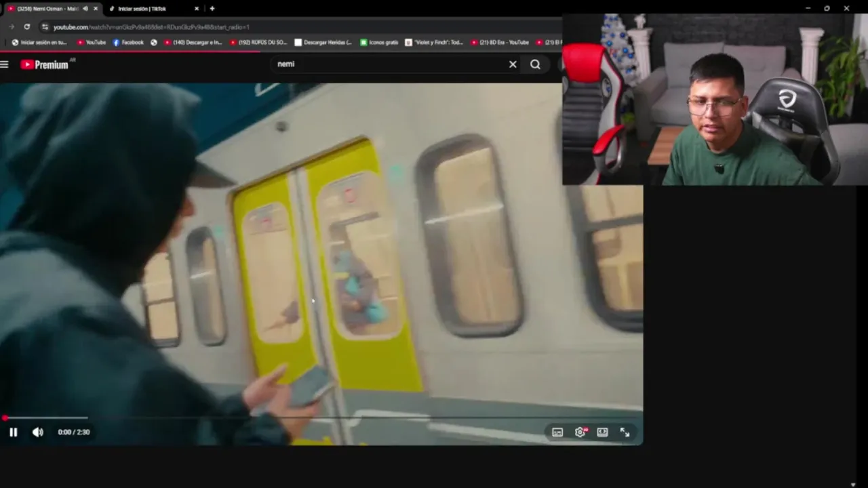
Task: Reload the current page
Action: coord(26,26)
